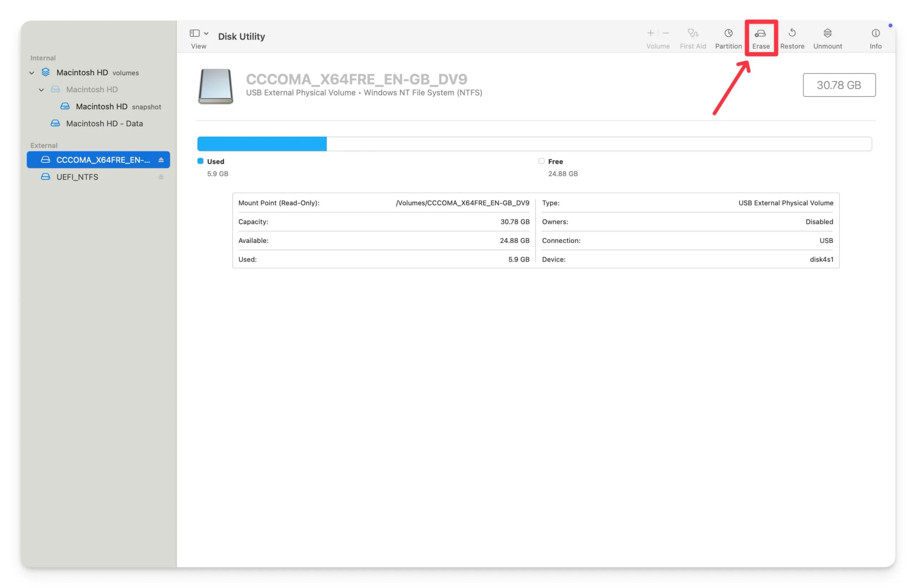The width and height of the screenshot is (916, 588).
Task: Click the volume name CCCOMA_X64FRE_EN-GB_DV9 heading
Action: 356,79
